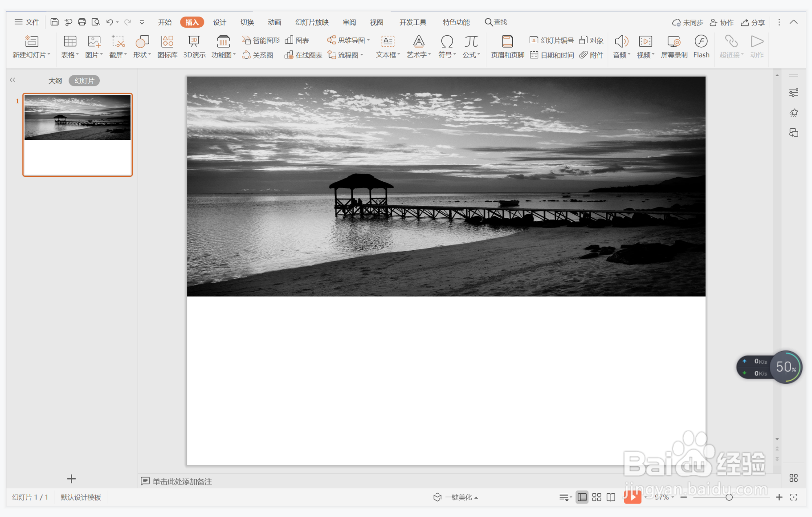
Task: Switch to the Outline panel tab
Action: [x=55, y=81]
